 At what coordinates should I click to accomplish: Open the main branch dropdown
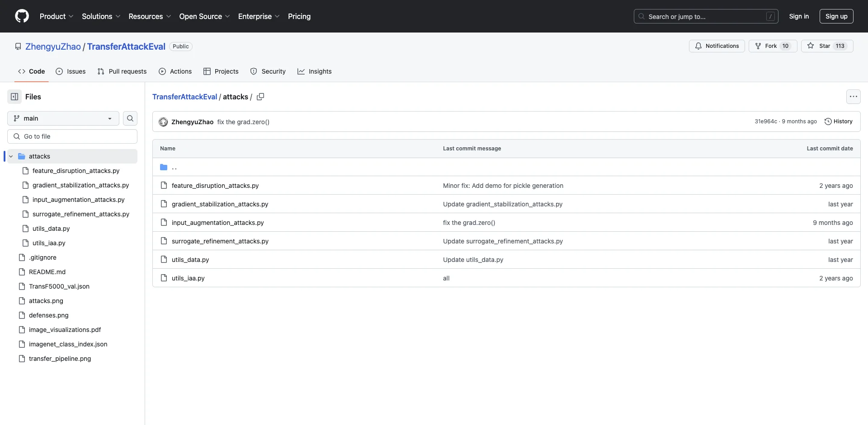(63, 118)
